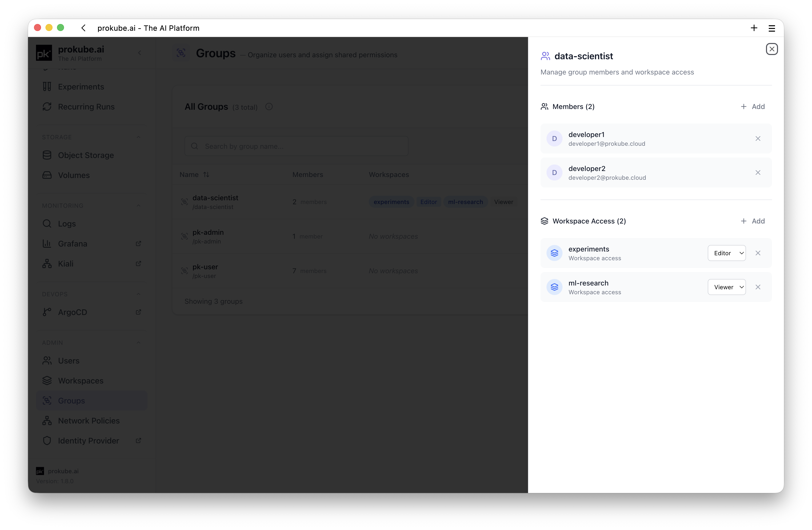
Task: Open Identity Provider link
Action: [x=91, y=441]
